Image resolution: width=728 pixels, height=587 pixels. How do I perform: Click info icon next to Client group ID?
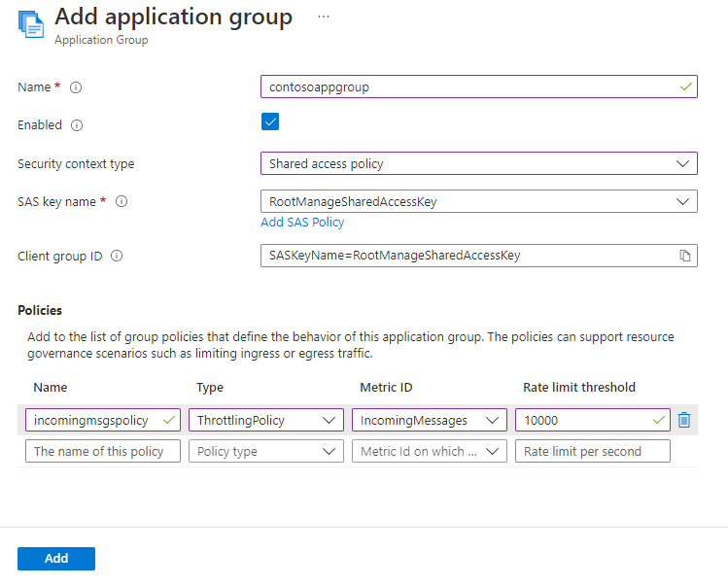coord(117,257)
